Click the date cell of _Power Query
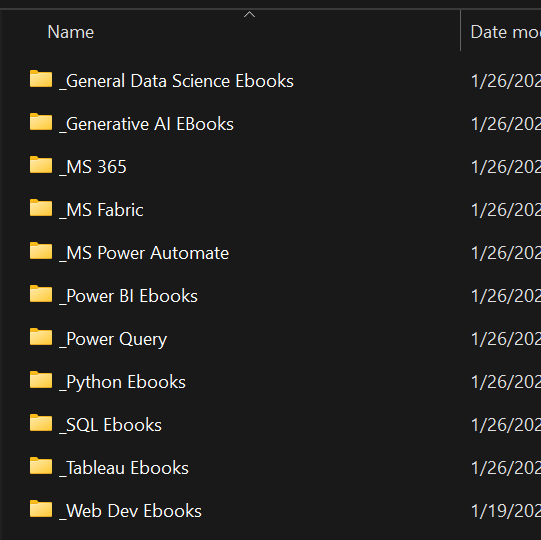Viewport: 541px width, 540px height. [x=506, y=340]
